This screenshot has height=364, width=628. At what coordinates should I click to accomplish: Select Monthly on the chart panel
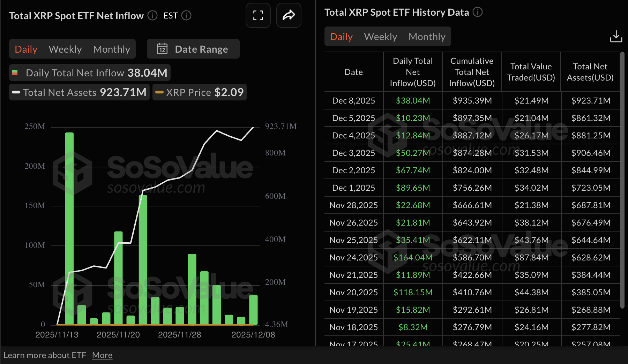click(111, 49)
